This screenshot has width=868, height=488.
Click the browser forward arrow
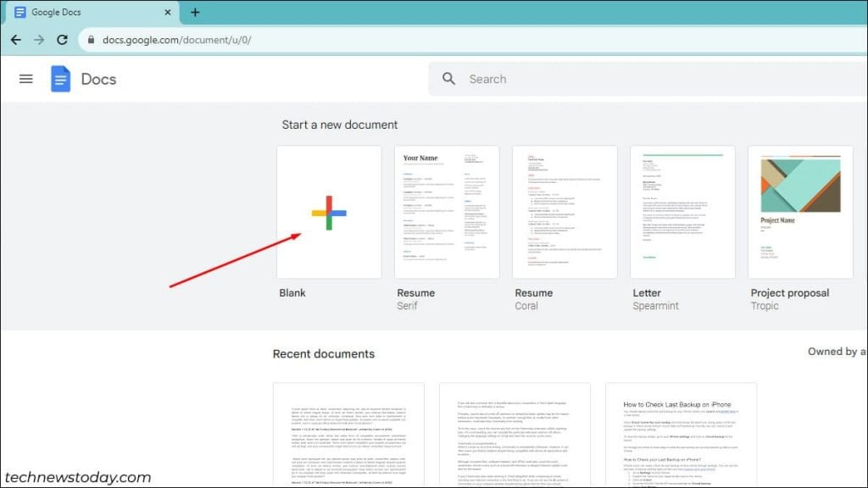[39, 40]
